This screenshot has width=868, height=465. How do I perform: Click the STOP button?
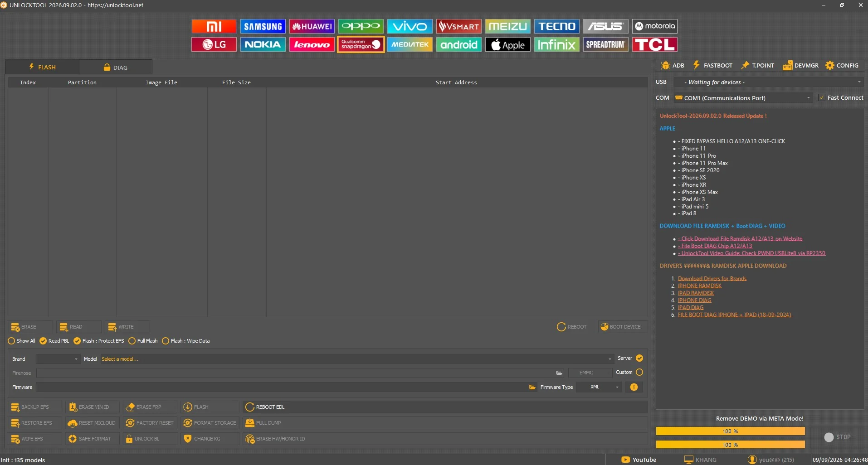point(837,437)
